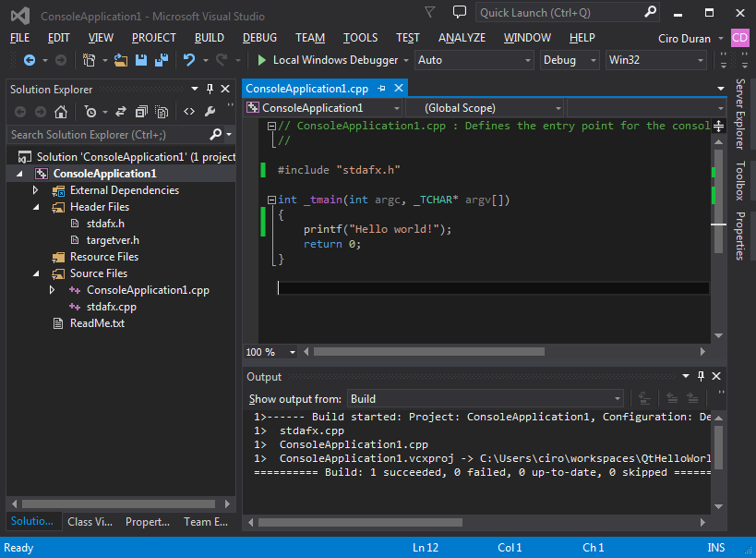This screenshot has width=756, height=558.
Task: Collapse the Source Files folder
Action: click(36, 273)
